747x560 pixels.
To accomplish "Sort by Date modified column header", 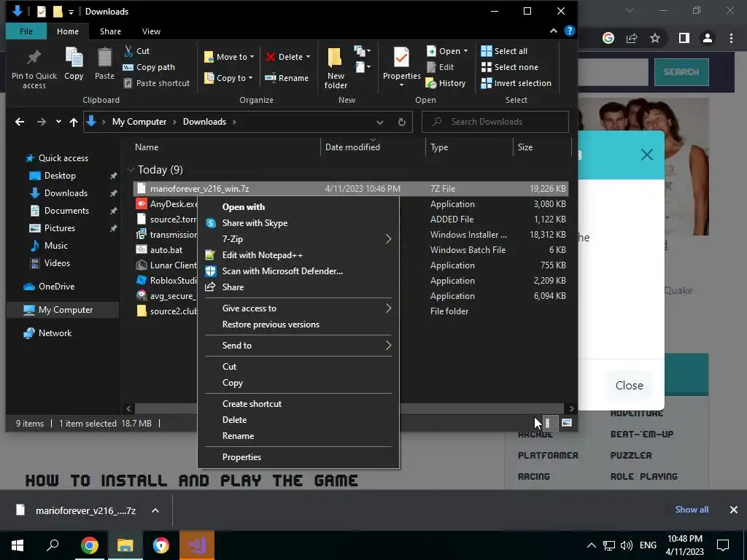I will point(352,147).
